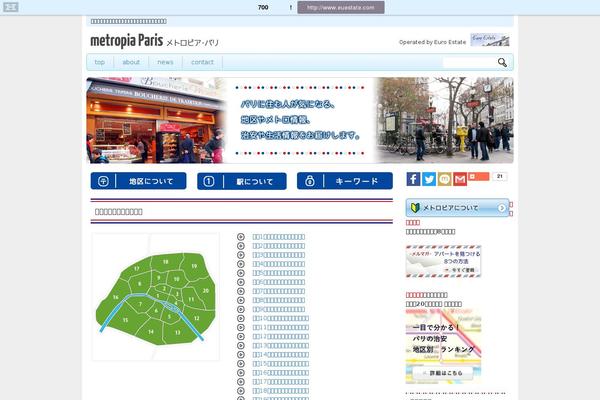Click the キーワード button
This screenshot has width=600, height=400.
pos(345,181)
